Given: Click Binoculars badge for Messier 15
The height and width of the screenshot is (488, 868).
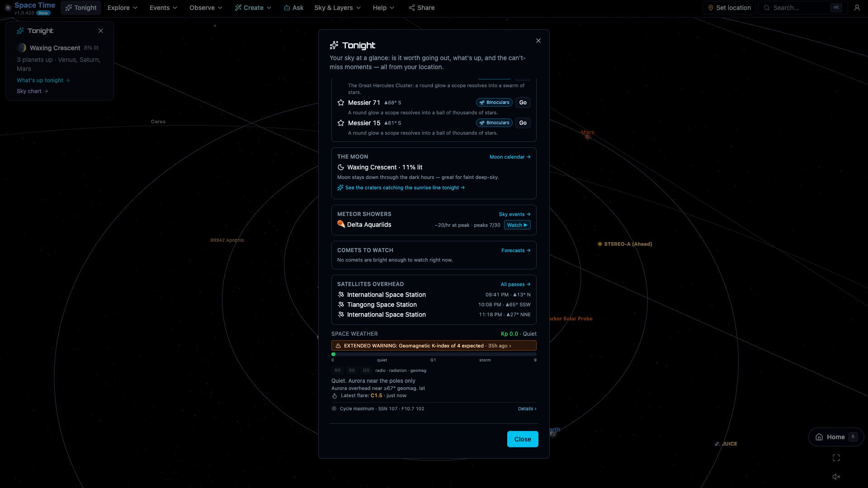Looking at the screenshot, I should click(494, 123).
